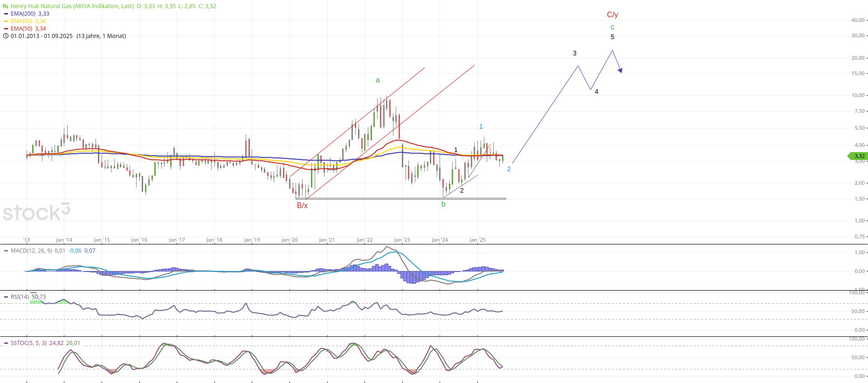Click the Jan '20 time axis marker
Image resolution: width=868 pixels, height=383 pixels.
coord(289,240)
